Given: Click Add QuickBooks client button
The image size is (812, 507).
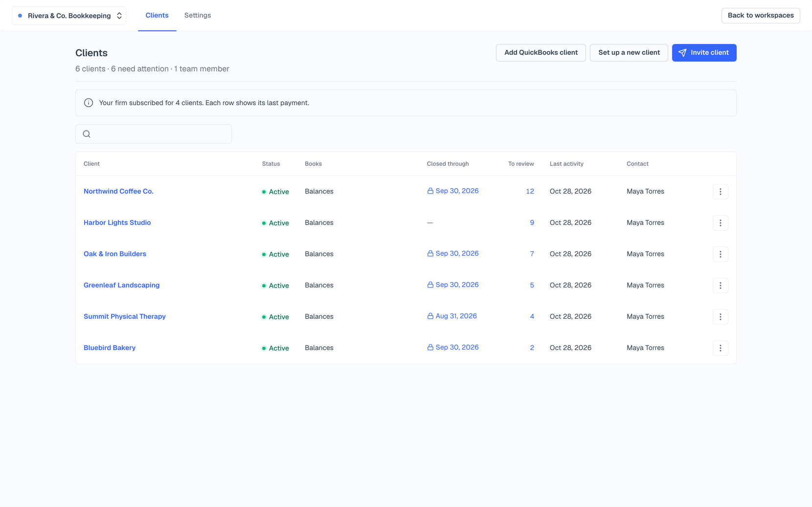Looking at the screenshot, I should tap(541, 53).
